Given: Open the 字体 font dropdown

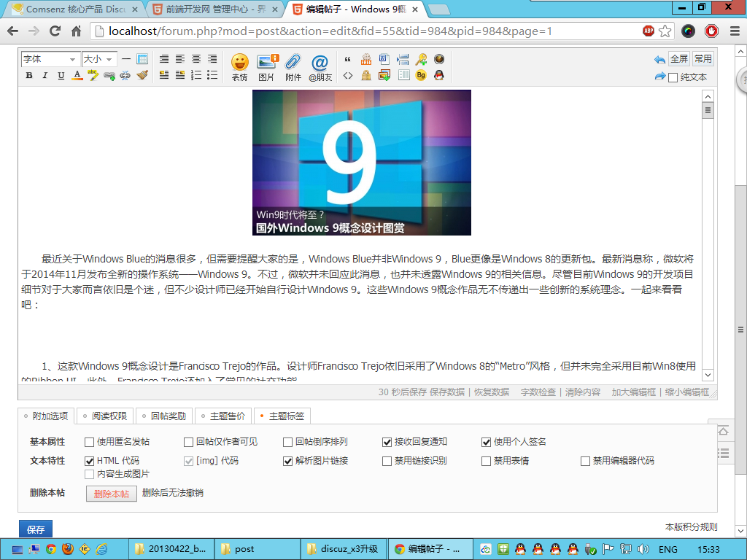Looking at the screenshot, I should [50, 59].
